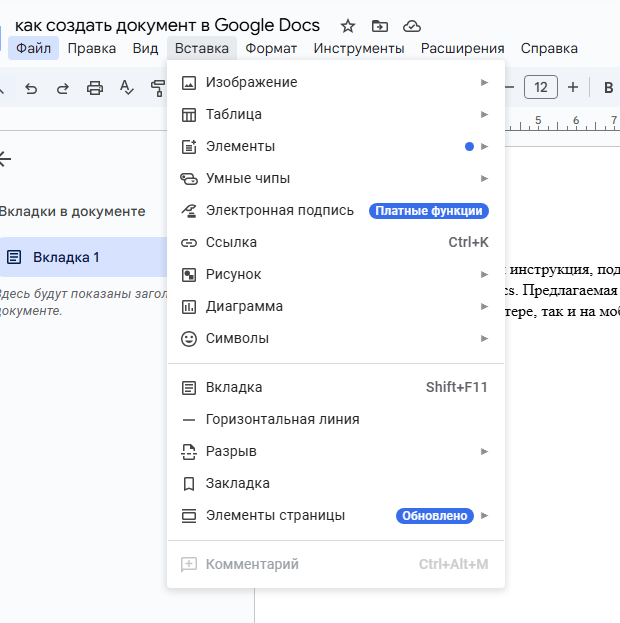The height and width of the screenshot is (623, 620).
Task: Select Вкладка 1 in the sidebar
Action: pyautogui.click(x=83, y=257)
